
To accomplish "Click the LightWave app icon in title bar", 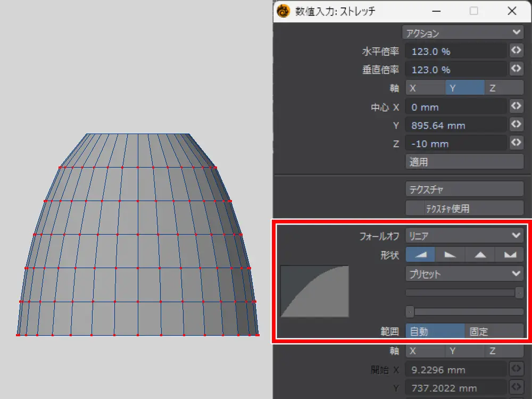I will (x=284, y=11).
